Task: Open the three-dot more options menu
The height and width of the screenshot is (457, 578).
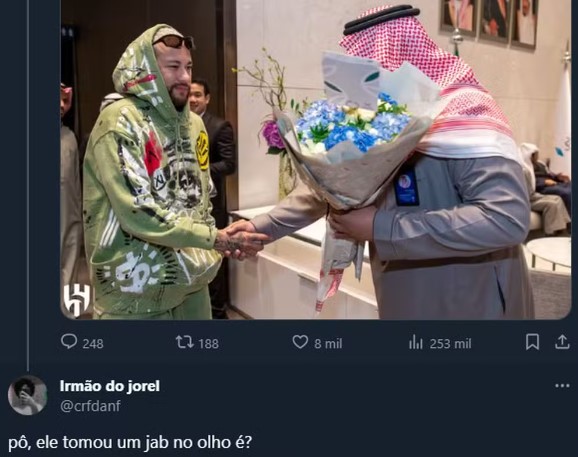Action: pos(562,386)
